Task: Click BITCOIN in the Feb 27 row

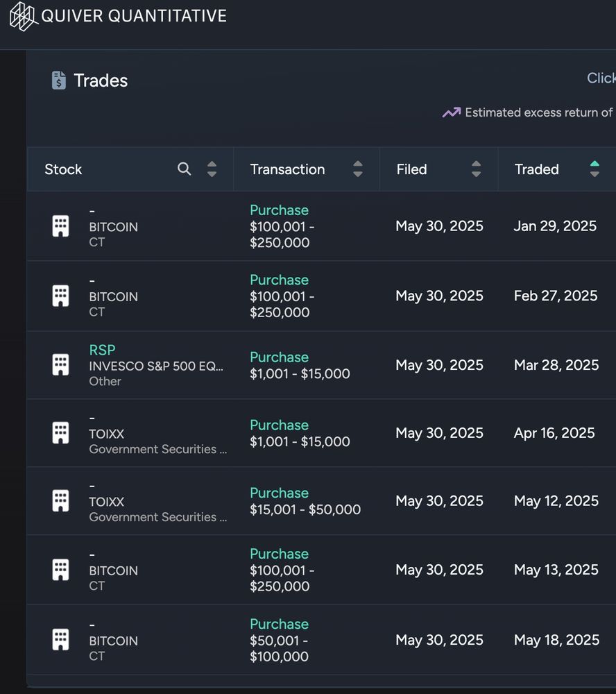Action: 113,296
